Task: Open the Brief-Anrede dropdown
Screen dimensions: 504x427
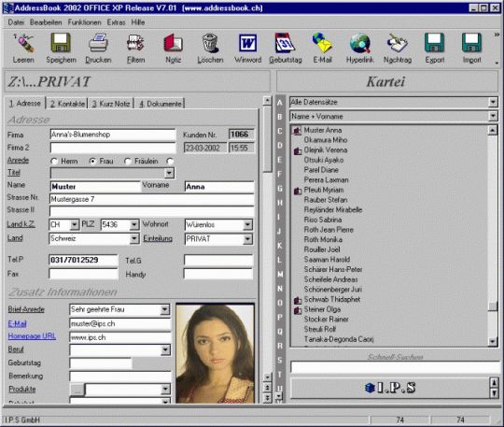Action: (165, 310)
